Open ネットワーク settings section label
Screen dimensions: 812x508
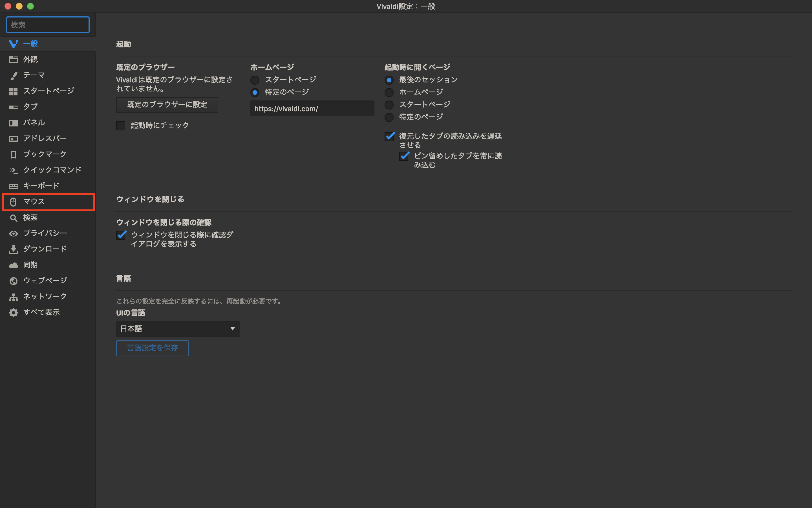click(x=45, y=296)
